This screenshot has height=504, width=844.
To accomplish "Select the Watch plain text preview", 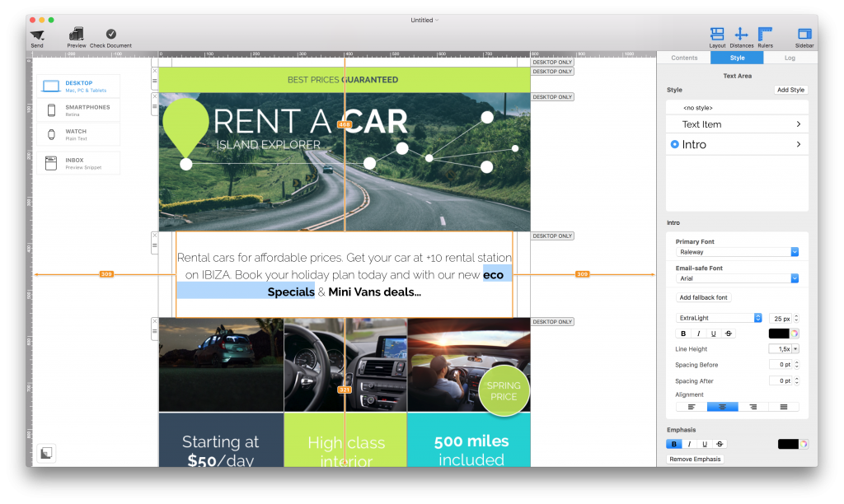I will [x=78, y=134].
